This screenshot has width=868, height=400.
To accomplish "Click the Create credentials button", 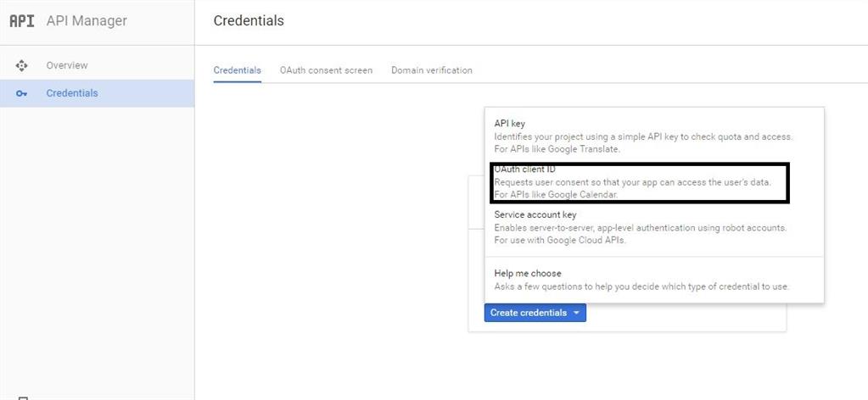I will [535, 313].
